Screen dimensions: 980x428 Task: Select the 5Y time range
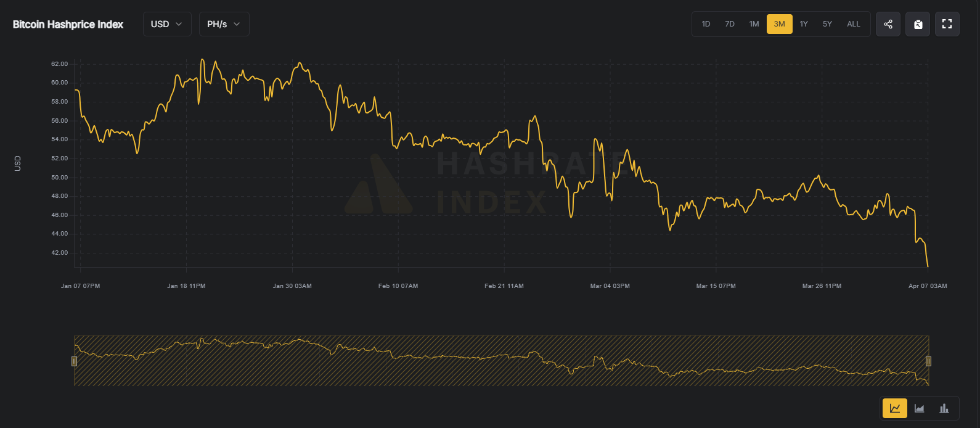click(827, 24)
